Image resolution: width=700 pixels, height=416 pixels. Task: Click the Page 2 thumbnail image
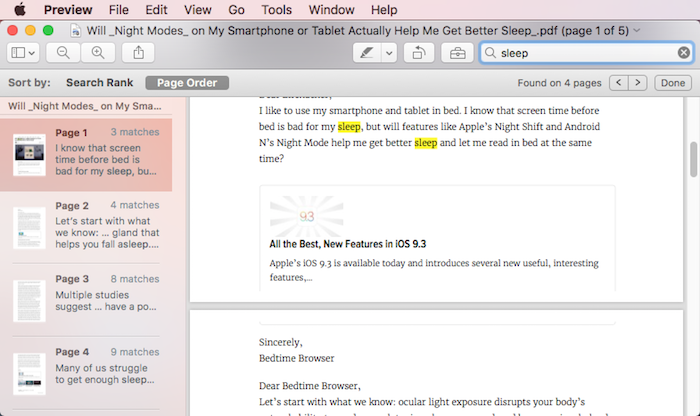pos(29,228)
